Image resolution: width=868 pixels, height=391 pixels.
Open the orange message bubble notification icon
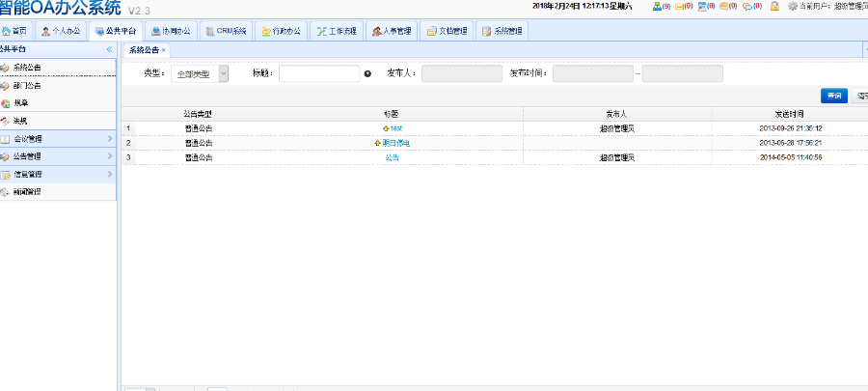pos(724,6)
